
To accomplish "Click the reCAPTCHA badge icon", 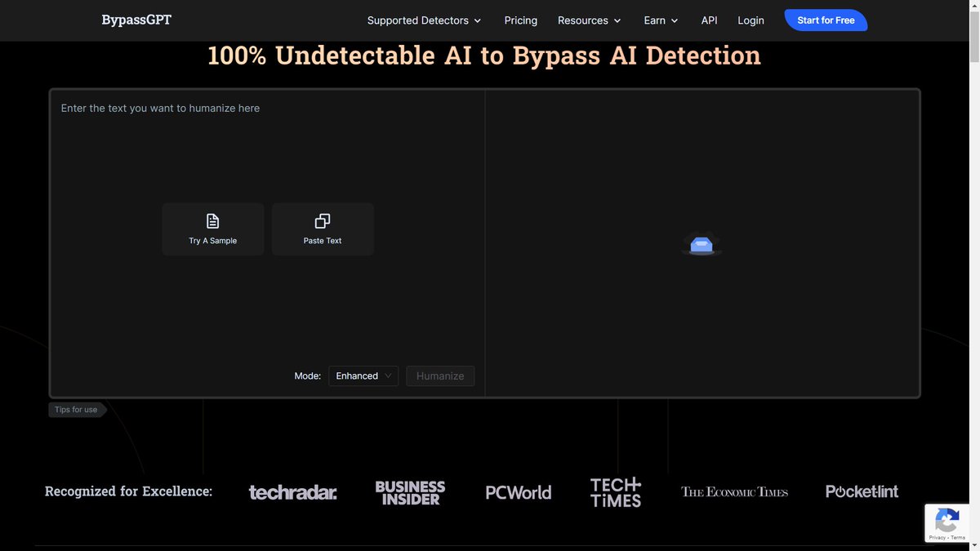I will [947, 519].
